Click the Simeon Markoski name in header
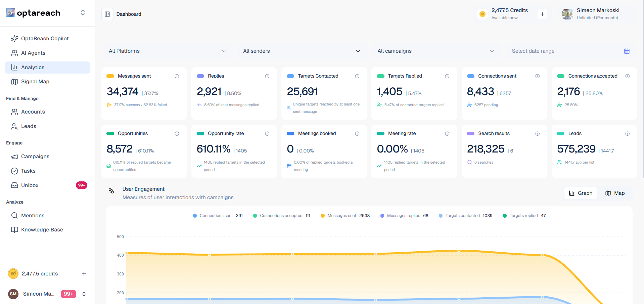644x304 pixels. [598, 10]
